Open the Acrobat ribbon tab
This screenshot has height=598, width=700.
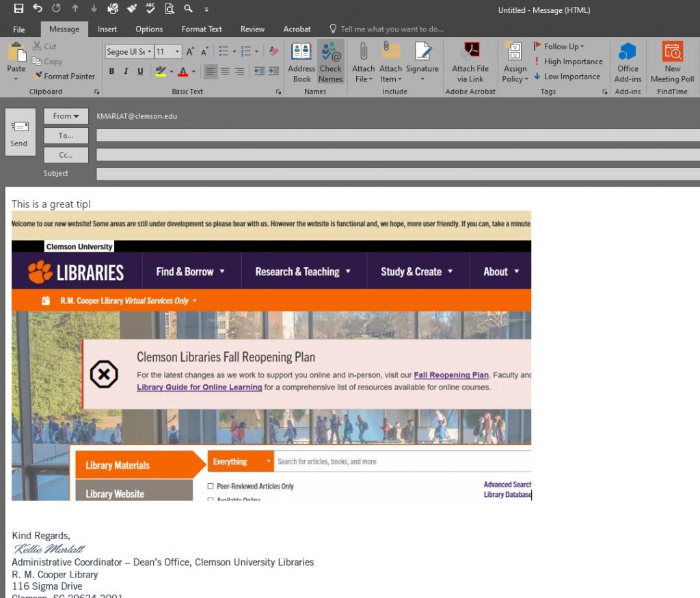[x=297, y=29]
